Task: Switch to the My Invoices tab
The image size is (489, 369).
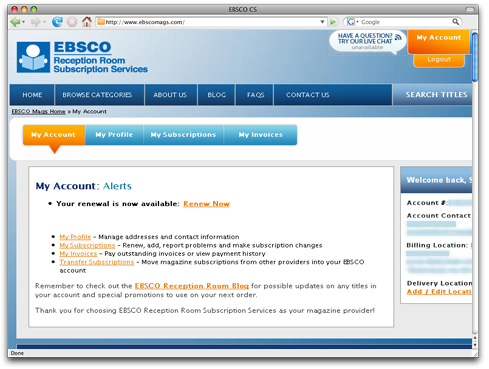Action: pyautogui.click(x=260, y=135)
